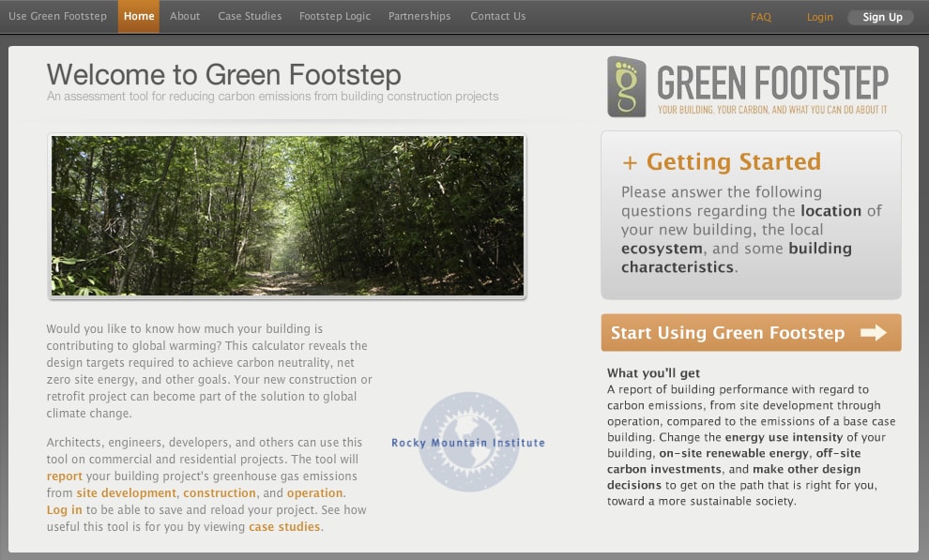Open the FAQ link

761,17
